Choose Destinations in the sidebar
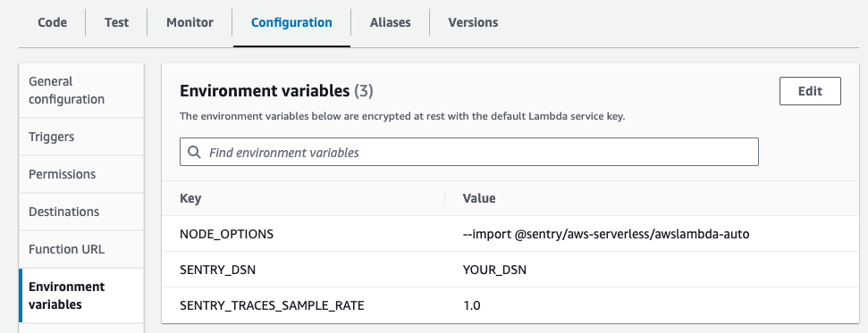This screenshot has width=868, height=333. pos(81,212)
